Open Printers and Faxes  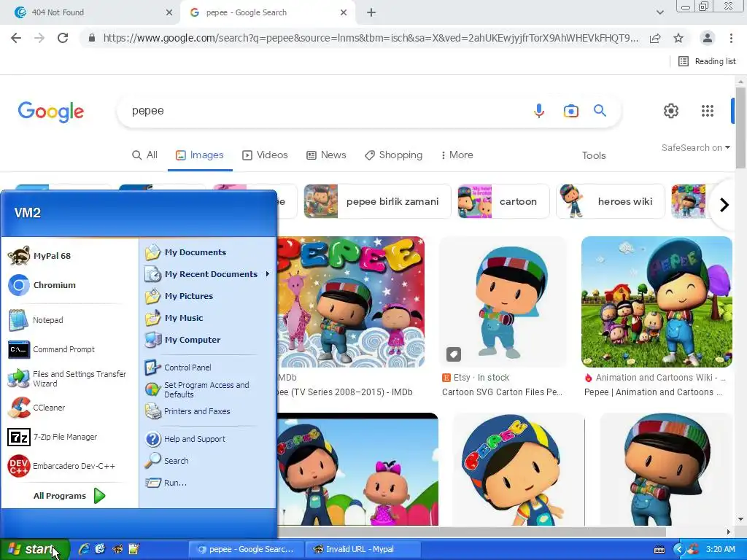point(208,411)
